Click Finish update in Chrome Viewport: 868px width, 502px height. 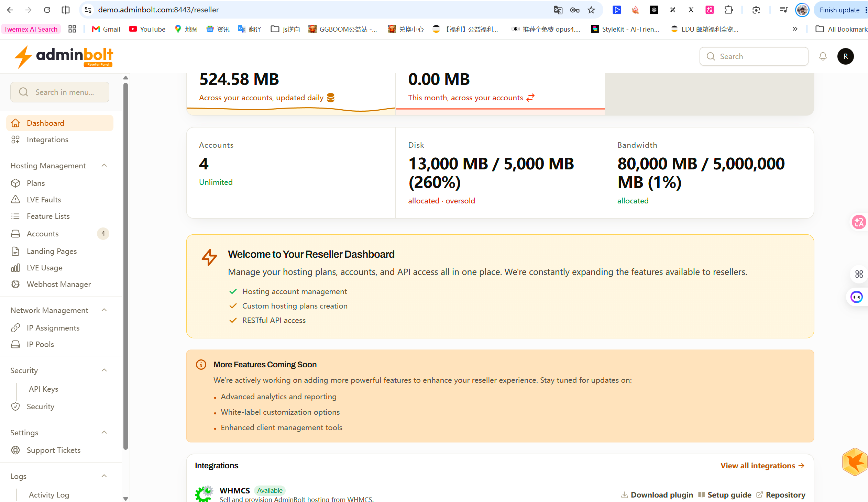point(839,10)
